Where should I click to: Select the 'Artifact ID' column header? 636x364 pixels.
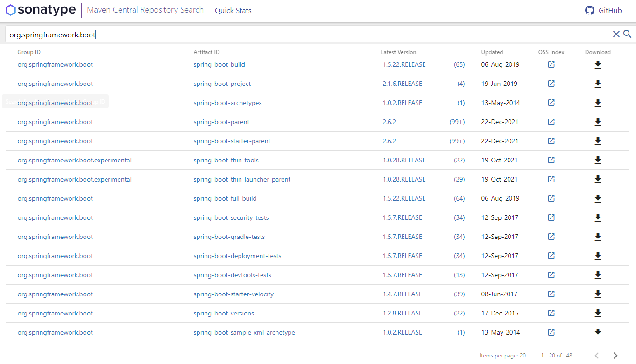[206, 52]
